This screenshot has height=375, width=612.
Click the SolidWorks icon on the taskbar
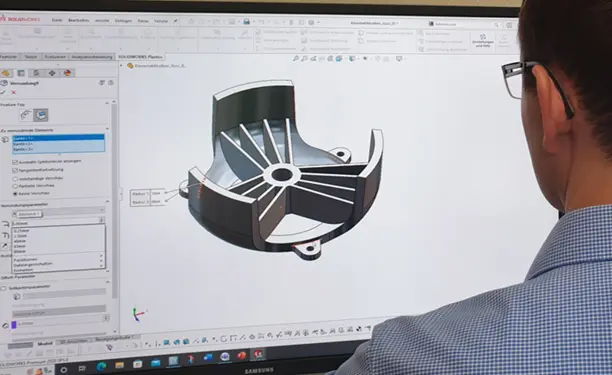258,354
